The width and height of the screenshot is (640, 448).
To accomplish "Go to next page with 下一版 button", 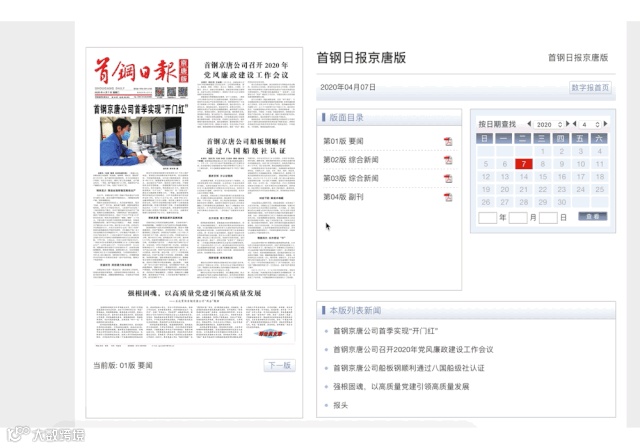I will point(280,365).
